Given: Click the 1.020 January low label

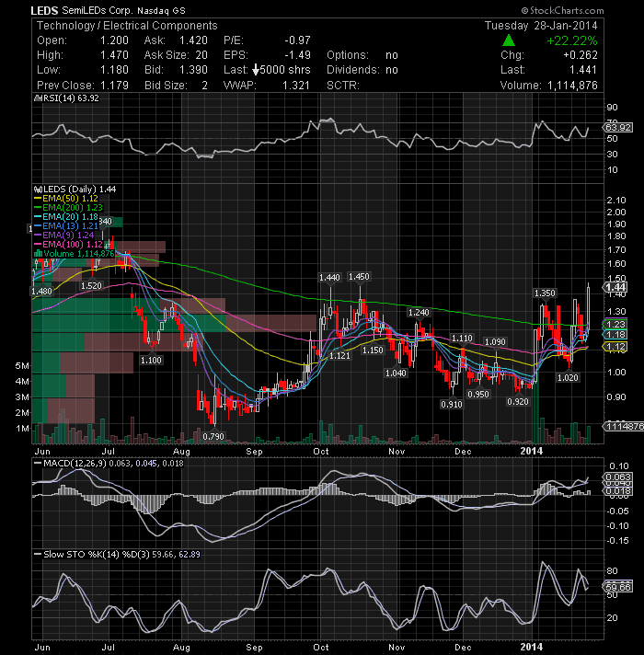Looking at the screenshot, I should tap(568, 377).
